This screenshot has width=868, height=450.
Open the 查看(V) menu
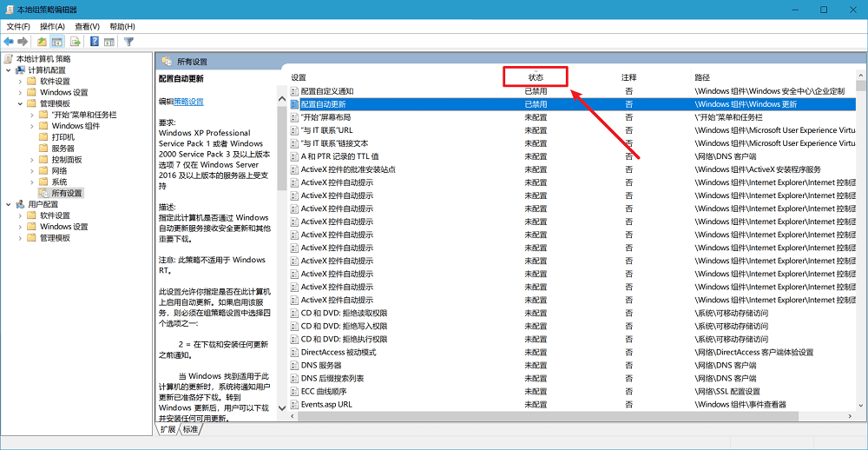point(87,27)
